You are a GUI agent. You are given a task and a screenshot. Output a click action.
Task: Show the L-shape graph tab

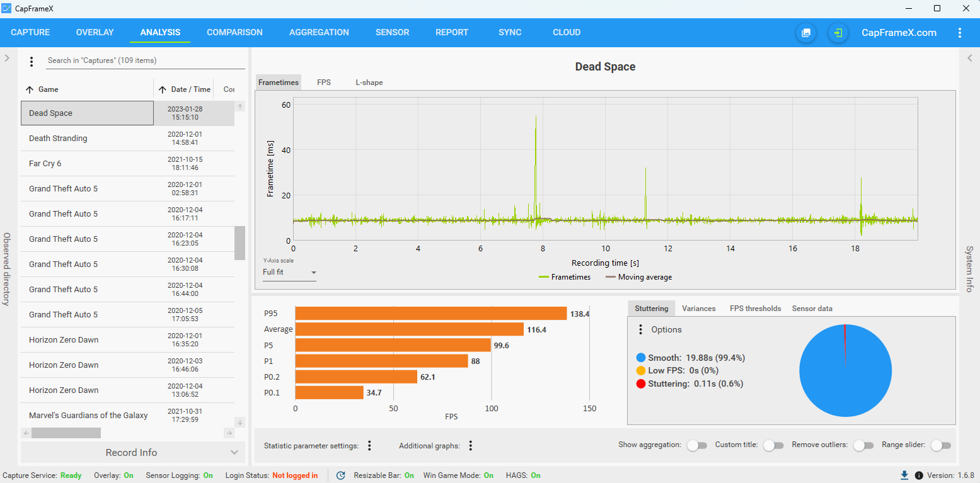click(369, 82)
